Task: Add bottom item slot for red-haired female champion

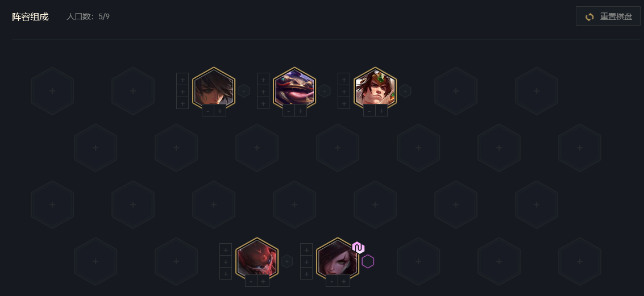Action: (x=306, y=273)
